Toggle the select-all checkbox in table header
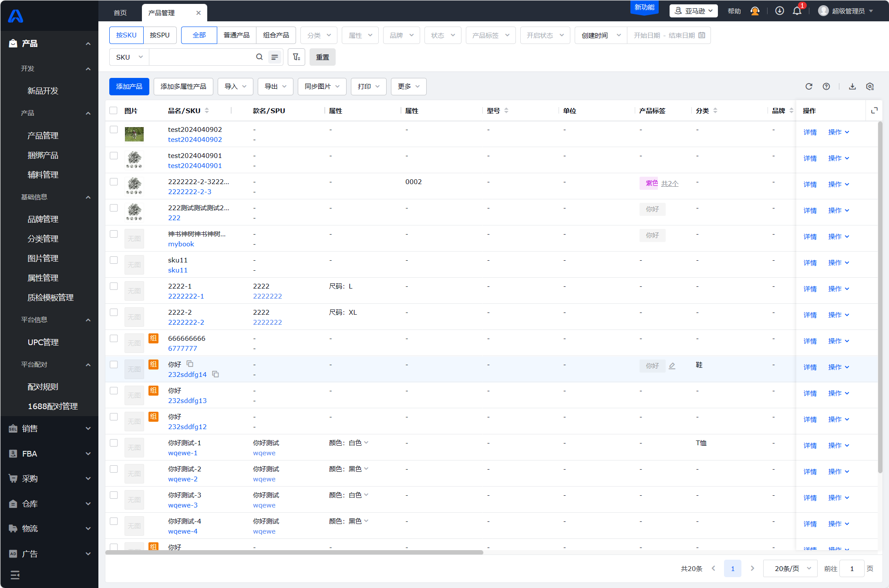Viewport: 889px width, 588px height. (x=114, y=111)
